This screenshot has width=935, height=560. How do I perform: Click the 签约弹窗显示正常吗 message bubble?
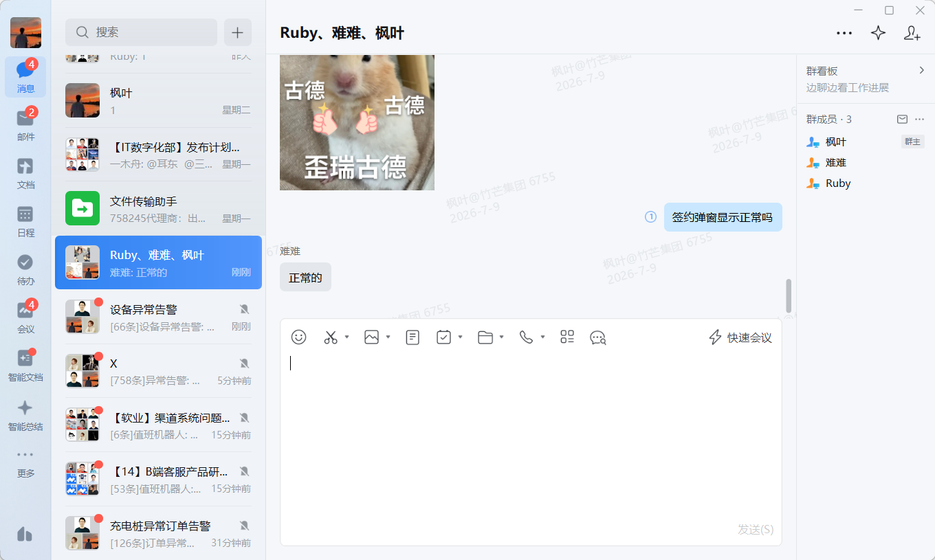pyautogui.click(x=723, y=217)
